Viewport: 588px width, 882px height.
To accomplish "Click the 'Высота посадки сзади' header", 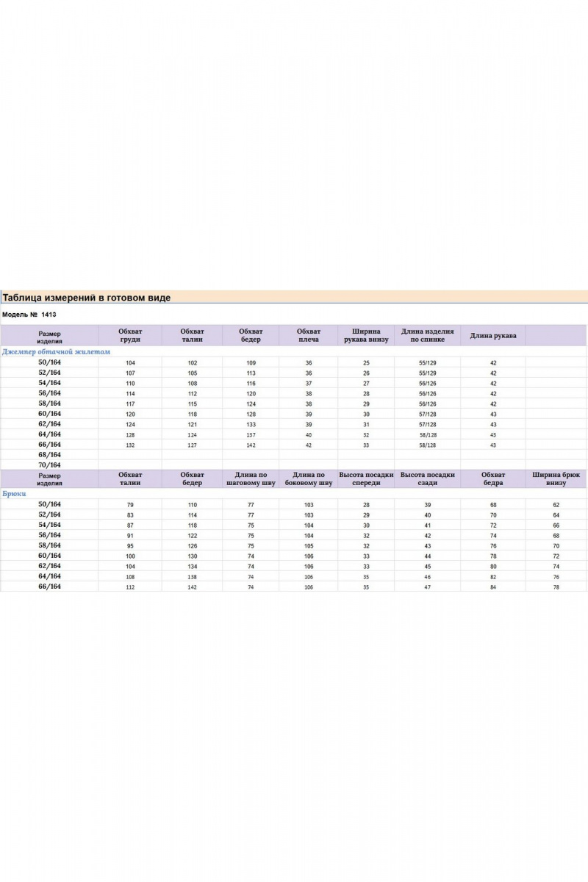I will click(x=427, y=478).
